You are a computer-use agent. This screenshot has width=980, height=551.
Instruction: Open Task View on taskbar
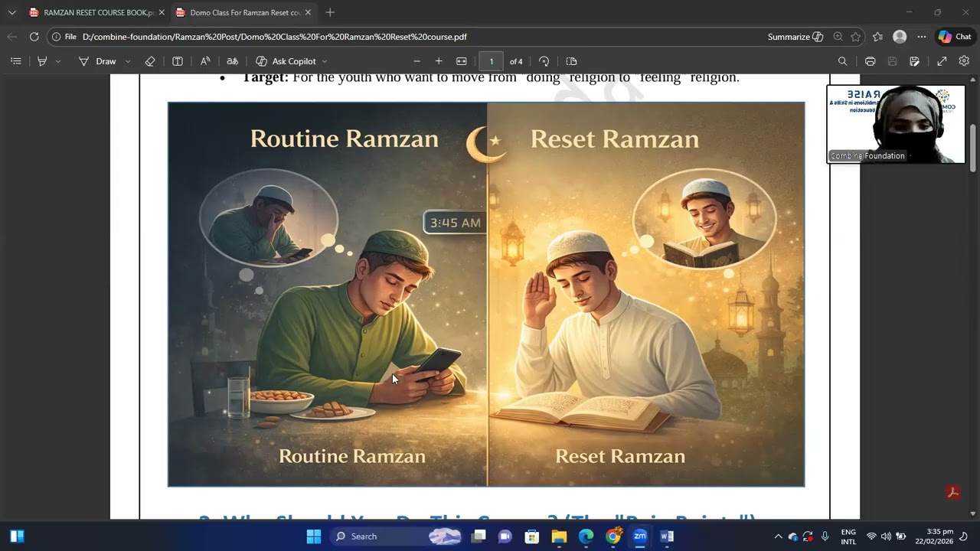(x=479, y=536)
